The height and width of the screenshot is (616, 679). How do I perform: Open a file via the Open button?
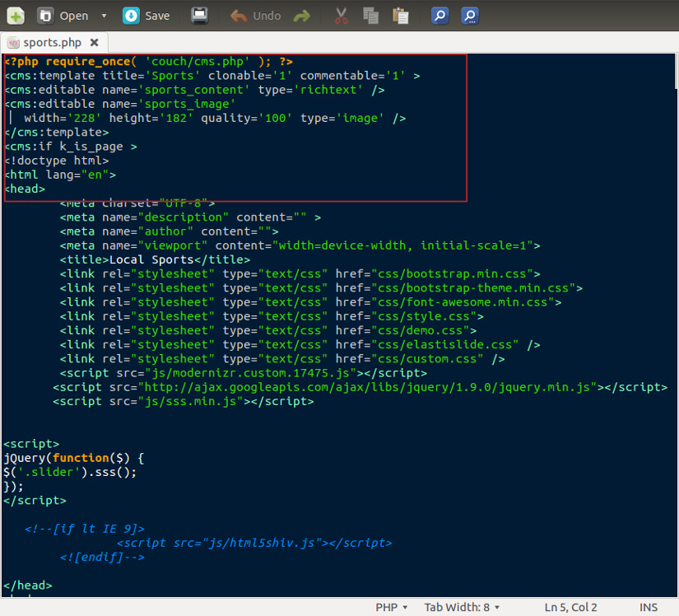tap(63, 16)
